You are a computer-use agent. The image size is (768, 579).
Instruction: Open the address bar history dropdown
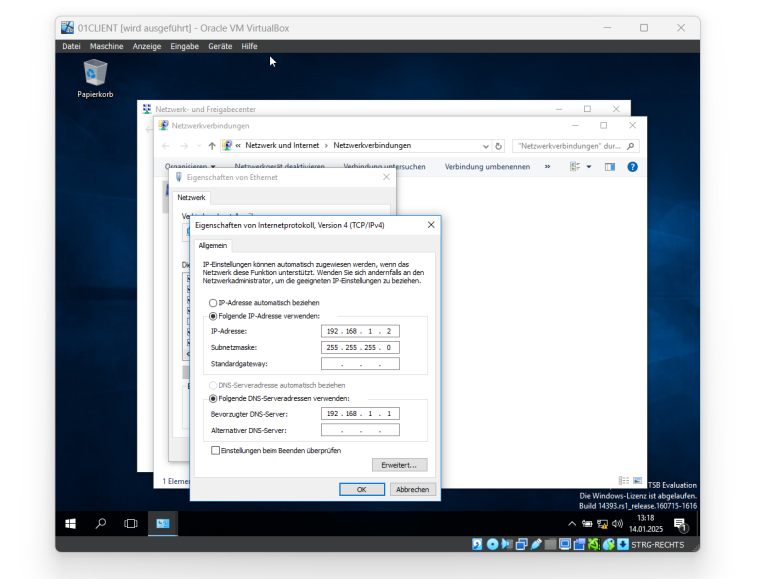pos(485,146)
